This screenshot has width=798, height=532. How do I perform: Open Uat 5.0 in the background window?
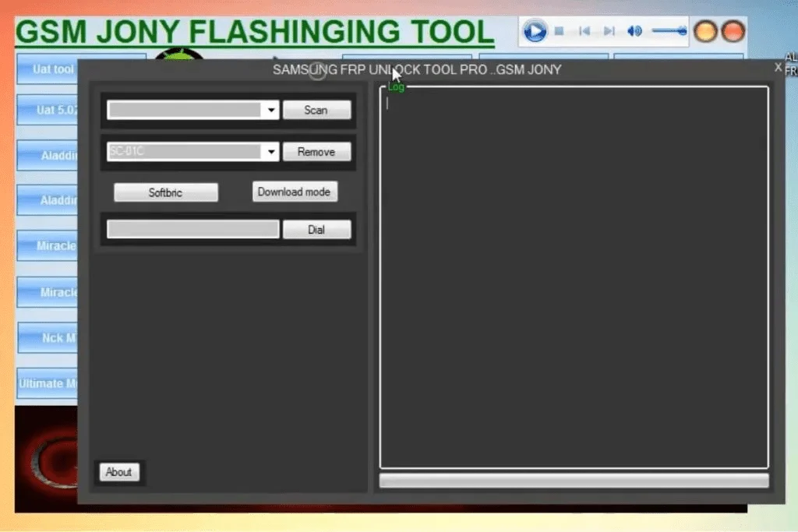click(x=48, y=110)
